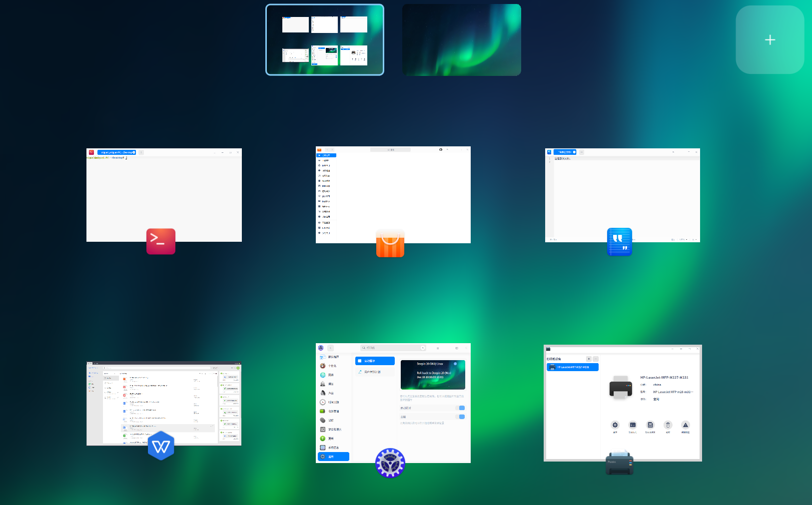Expand the 全部分类 category list in App Store

pos(326,155)
